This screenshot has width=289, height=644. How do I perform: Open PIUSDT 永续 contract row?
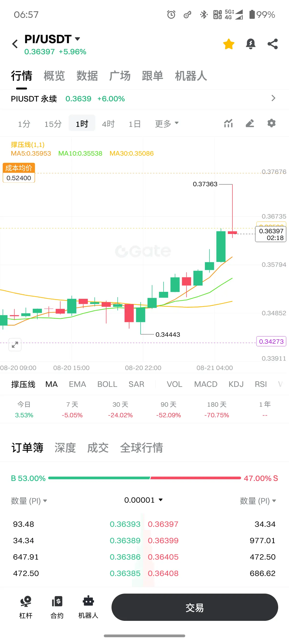pyautogui.click(x=144, y=99)
